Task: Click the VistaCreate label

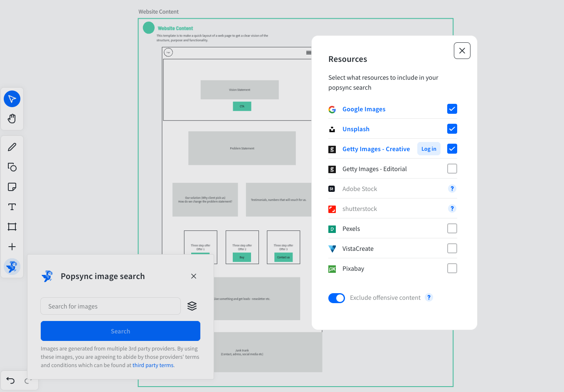Action: (x=358, y=249)
